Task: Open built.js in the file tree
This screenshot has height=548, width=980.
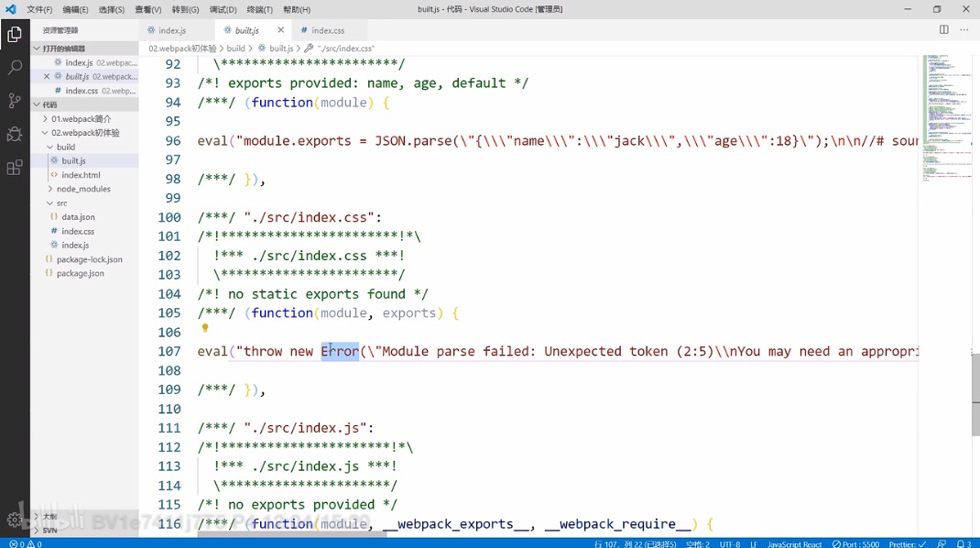Action: (x=84, y=160)
